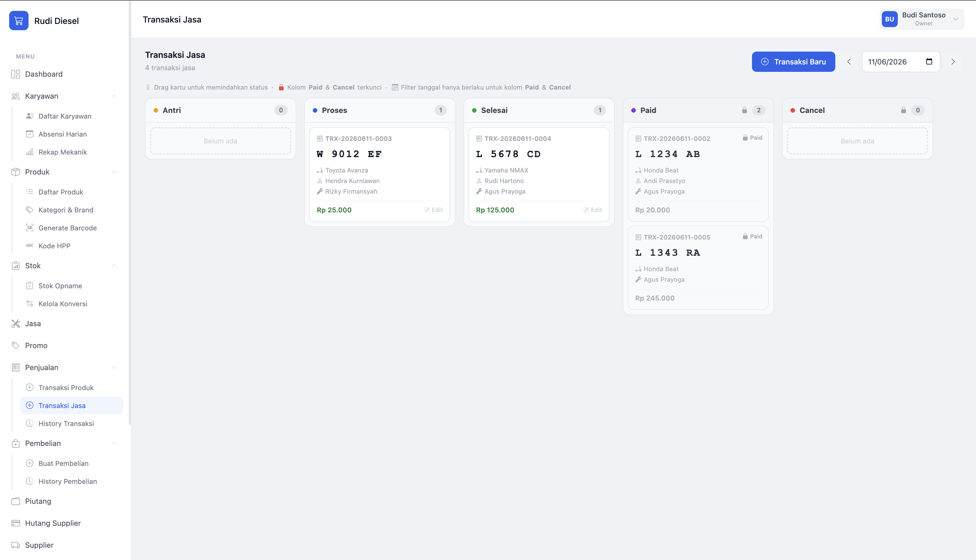Open the L 1343 RA paid card
Image resolution: width=976 pixels, height=560 pixels.
click(699, 268)
